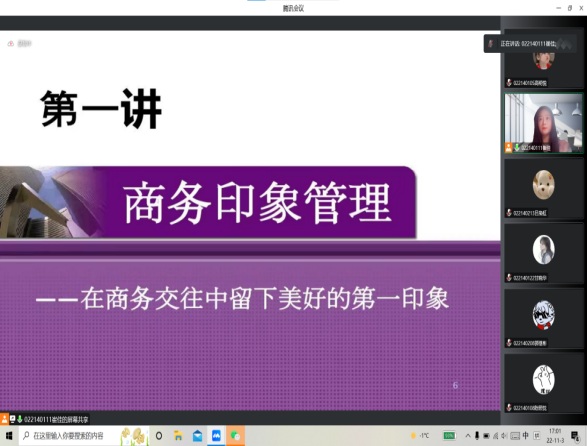Open WeChat from the taskbar
This screenshot has height=446, width=587.
235,436
